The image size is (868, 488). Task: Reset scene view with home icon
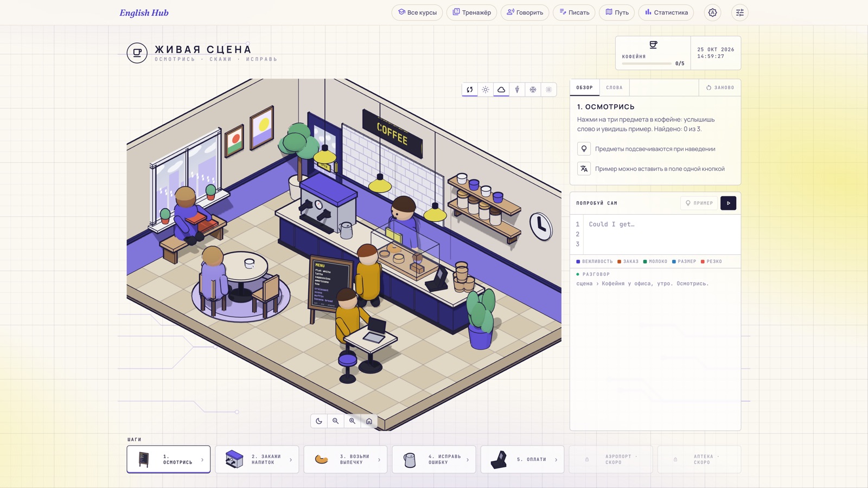tap(369, 421)
